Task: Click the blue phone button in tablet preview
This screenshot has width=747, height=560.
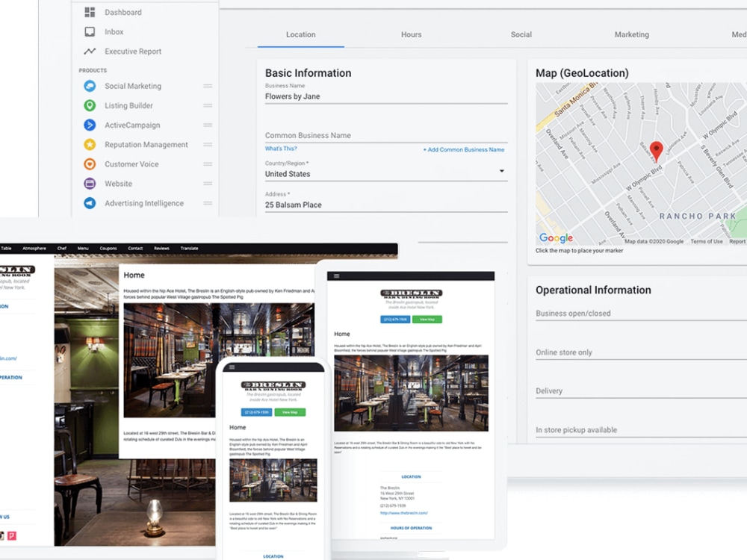Action: point(395,320)
